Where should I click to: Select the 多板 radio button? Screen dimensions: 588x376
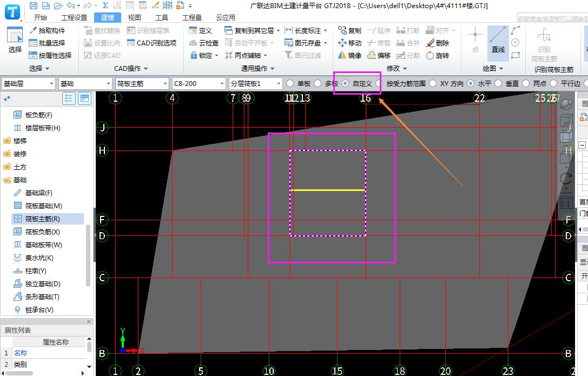click(318, 83)
